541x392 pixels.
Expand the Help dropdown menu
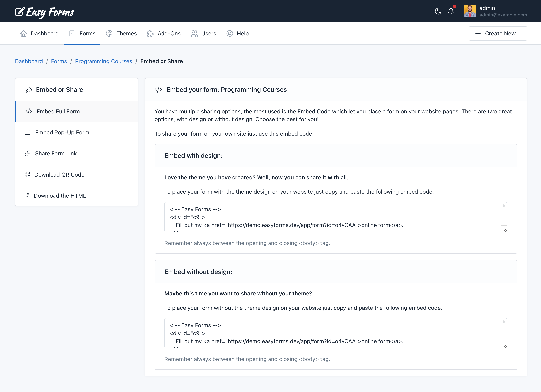[x=240, y=34]
